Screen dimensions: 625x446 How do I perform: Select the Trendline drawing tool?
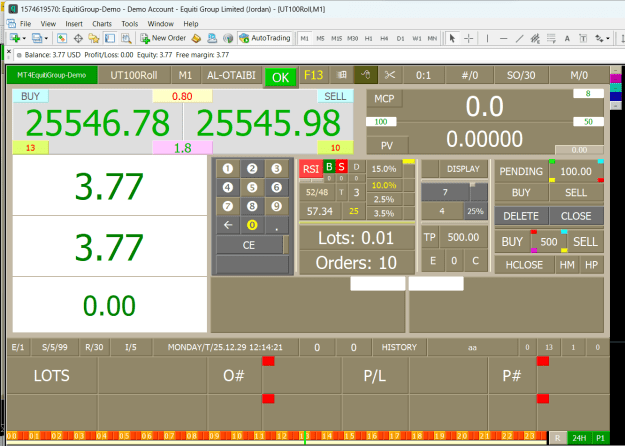pos(519,38)
